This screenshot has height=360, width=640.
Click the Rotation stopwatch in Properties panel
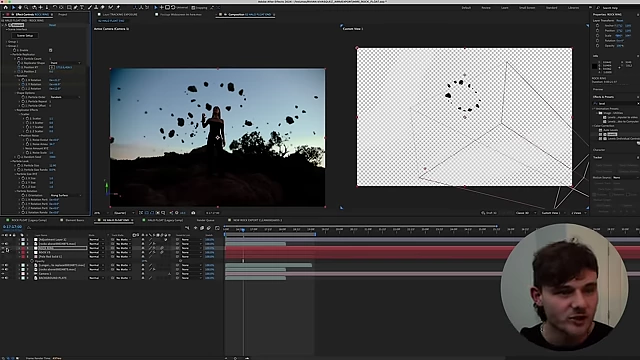(x=598, y=40)
